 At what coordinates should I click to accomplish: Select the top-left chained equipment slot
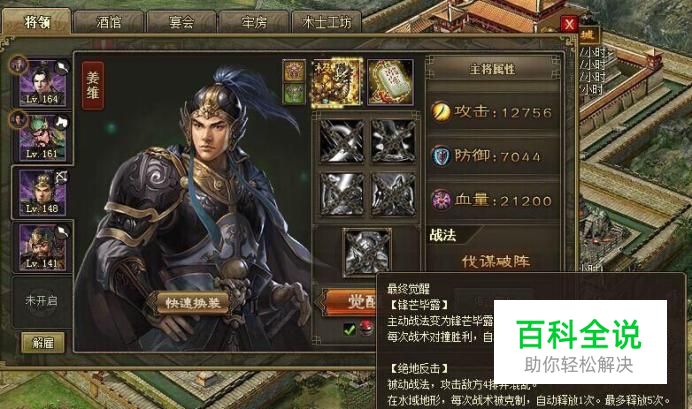(x=342, y=141)
